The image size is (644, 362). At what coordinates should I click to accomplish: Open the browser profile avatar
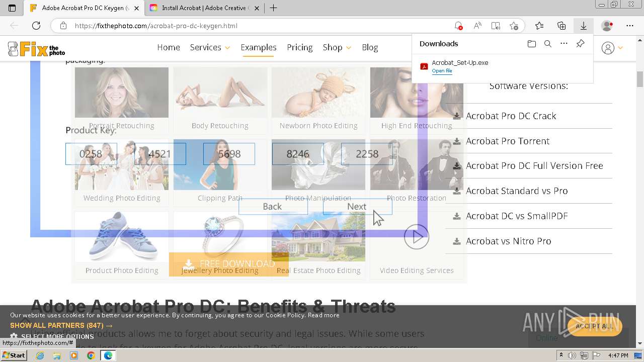(x=607, y=26)
